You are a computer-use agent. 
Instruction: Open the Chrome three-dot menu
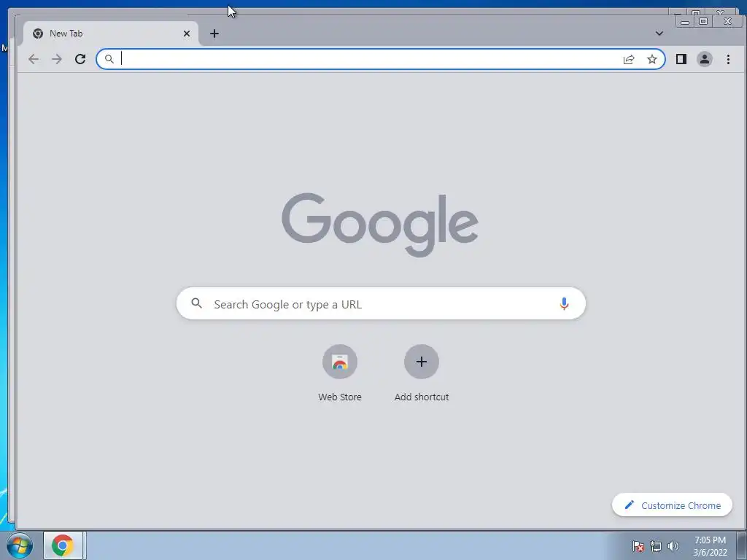pos(728,59)
